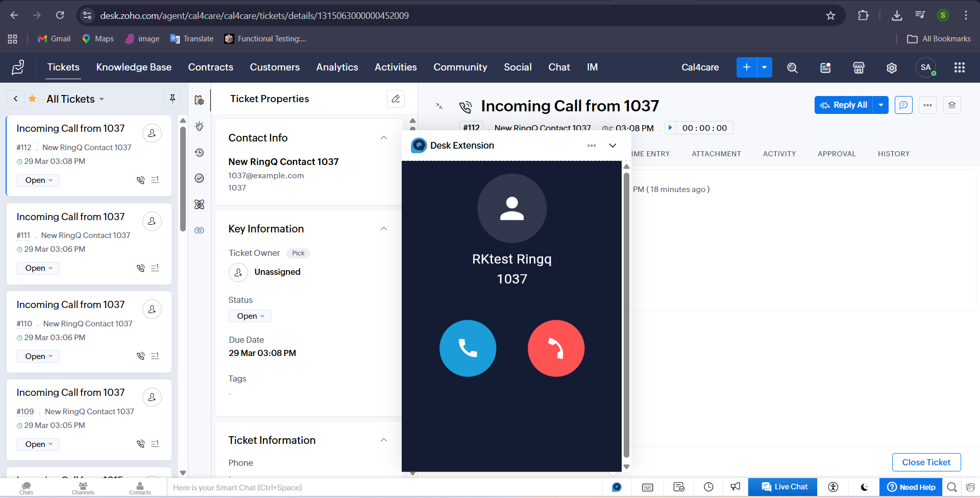Answer the incoming call with the blue phone button
This screenshot has width=980, height=498.
(x=468, y=348)
